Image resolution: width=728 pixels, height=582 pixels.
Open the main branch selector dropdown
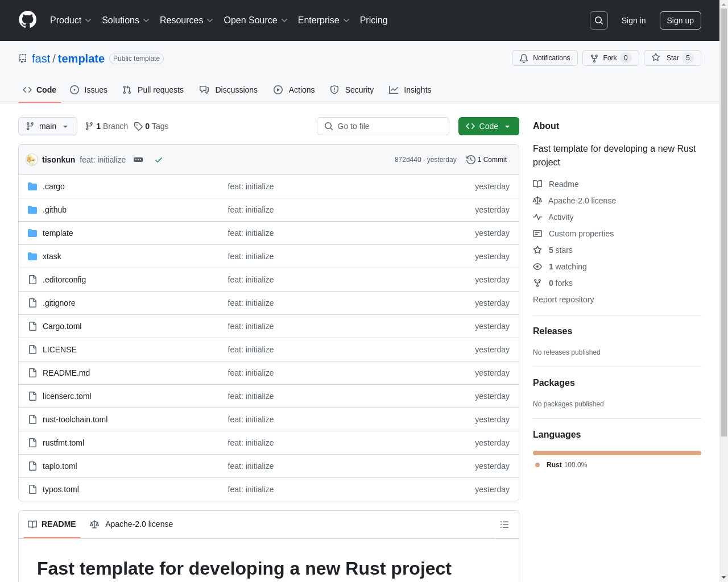(x=48, y=126)
